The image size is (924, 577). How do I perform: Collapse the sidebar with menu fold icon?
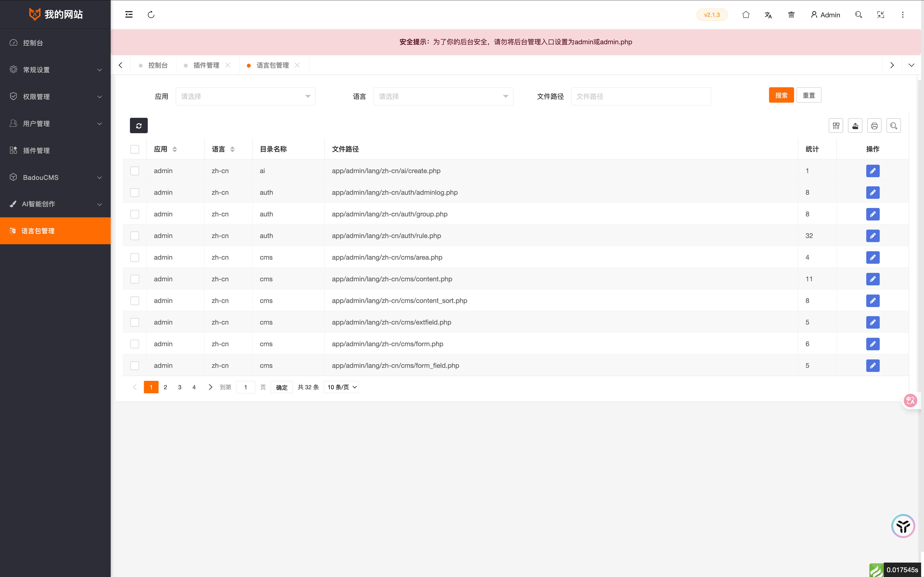click(129, 15)
